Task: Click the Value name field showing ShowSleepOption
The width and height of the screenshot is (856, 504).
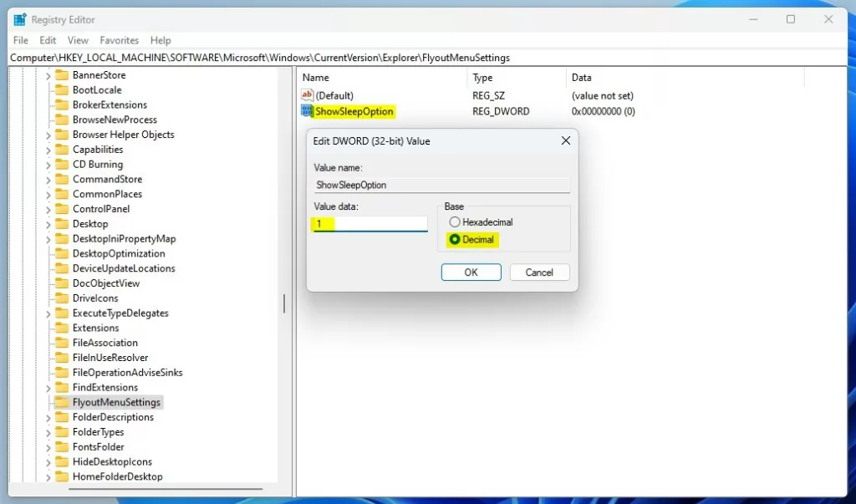Action: click(x=442, y=185)
